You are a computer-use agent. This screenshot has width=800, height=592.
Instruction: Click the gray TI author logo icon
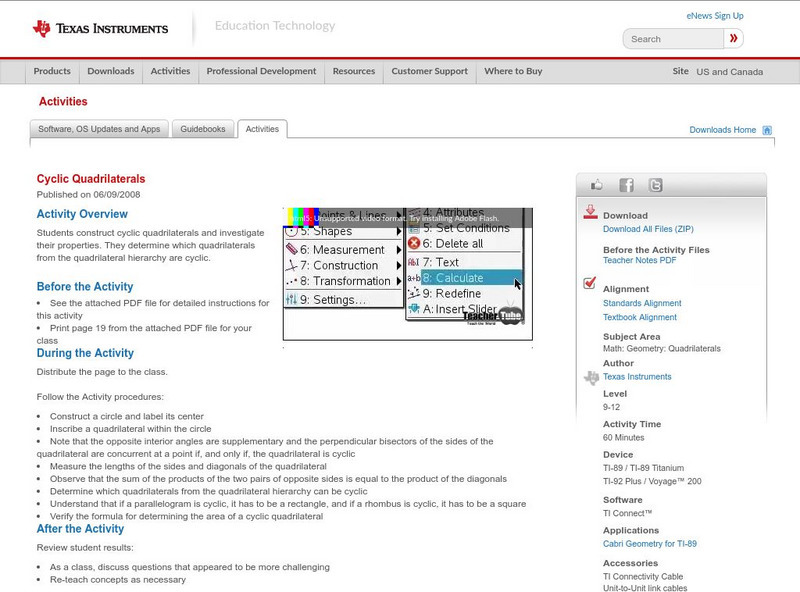click(591, 378)
